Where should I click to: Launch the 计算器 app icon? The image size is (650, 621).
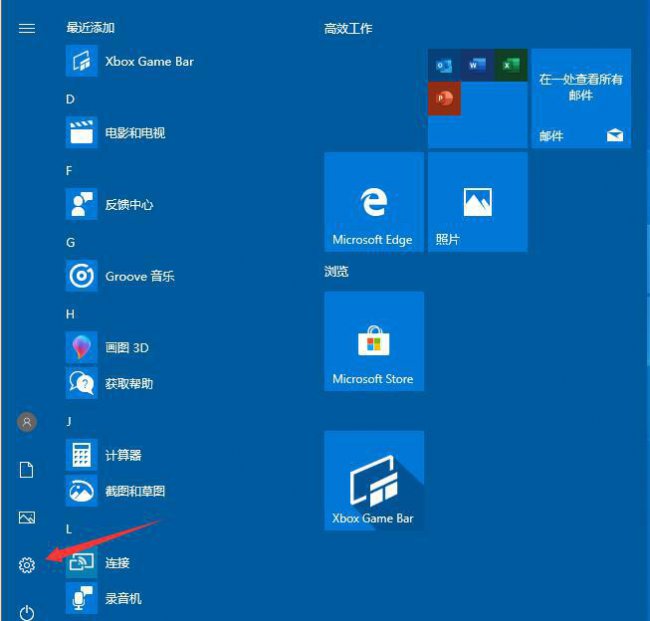pyautogui.click(x=82, y=455)
